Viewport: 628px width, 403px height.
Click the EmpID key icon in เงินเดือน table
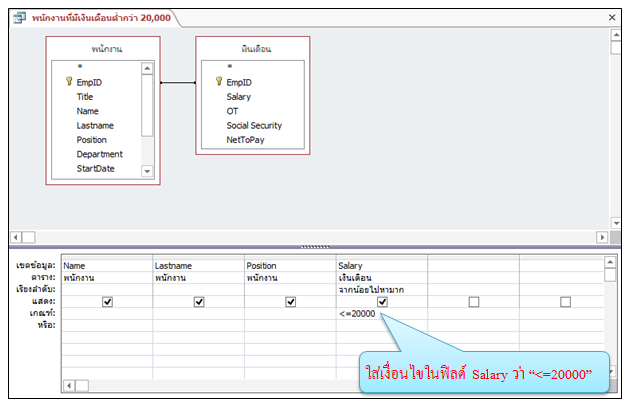click(x=219, y=82)
